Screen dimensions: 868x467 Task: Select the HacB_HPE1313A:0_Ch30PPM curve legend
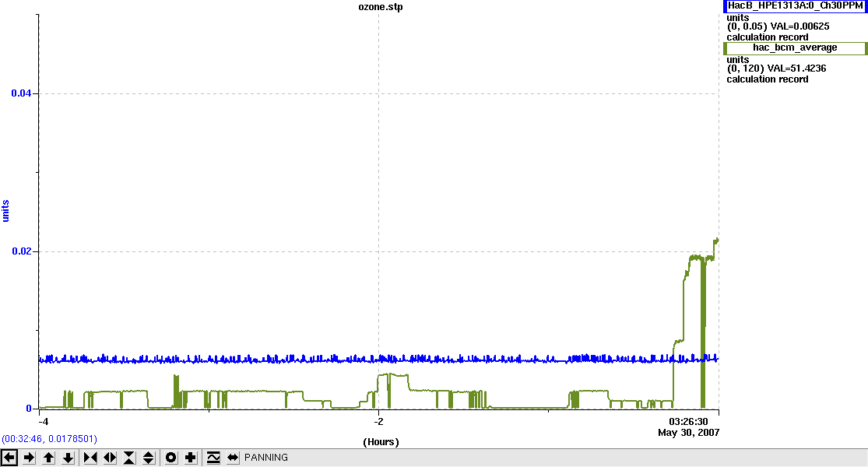point(796,5)
